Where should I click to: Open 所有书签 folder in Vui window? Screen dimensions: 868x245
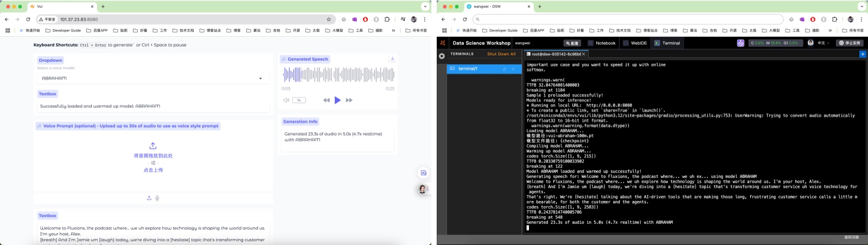pos(417,30)
